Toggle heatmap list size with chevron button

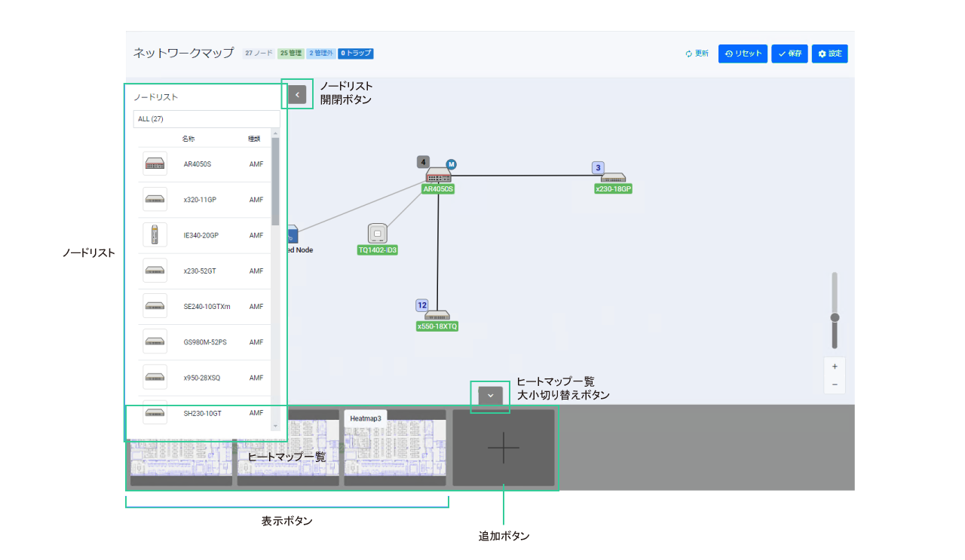pos(490,395)
